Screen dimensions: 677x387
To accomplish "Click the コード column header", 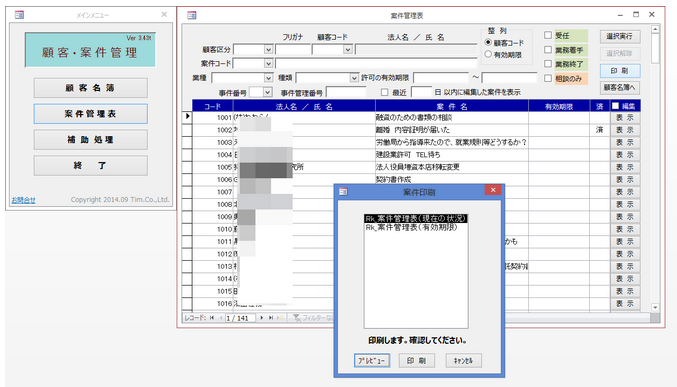I will (x=212, y=106).
